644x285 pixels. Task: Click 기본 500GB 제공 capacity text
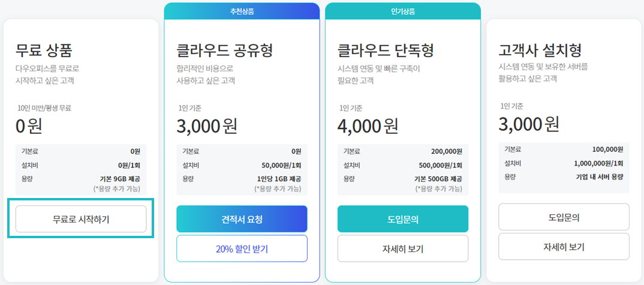point(438,179)
